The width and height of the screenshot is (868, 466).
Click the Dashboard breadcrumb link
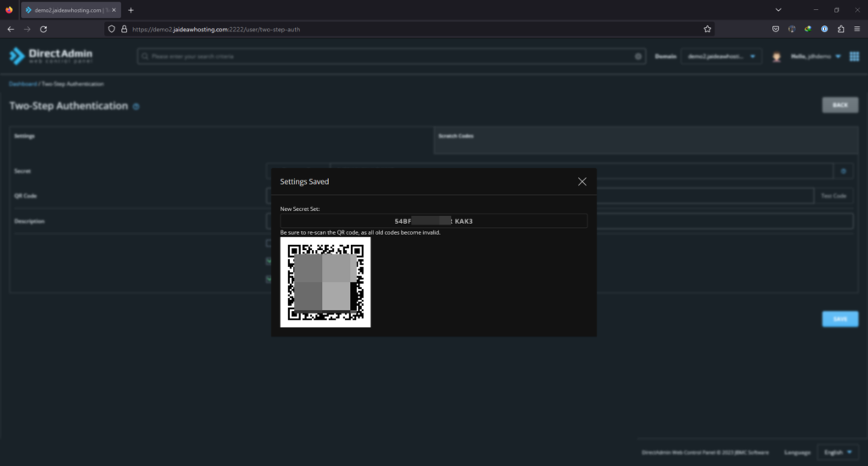(23, 84)
